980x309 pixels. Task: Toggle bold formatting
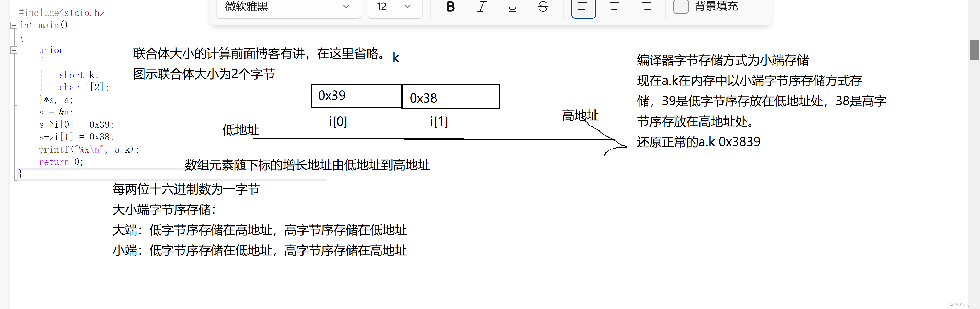[x=450, y=6]
